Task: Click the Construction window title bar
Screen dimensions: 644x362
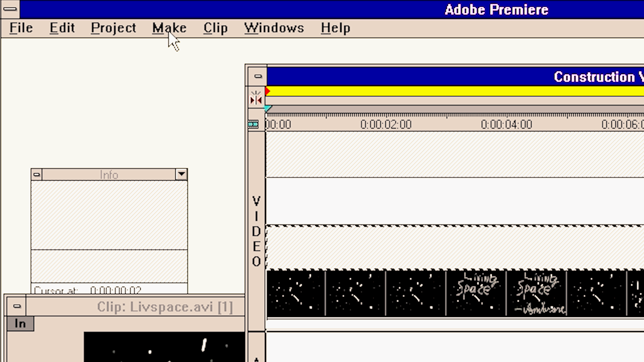Action: coord(455,76)
